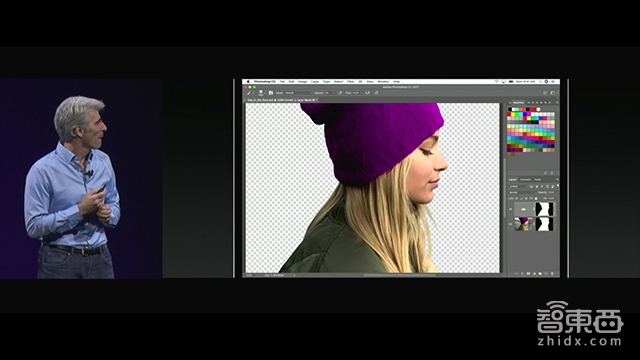
Task: Open the Layer menu
Action: point(315,82)
